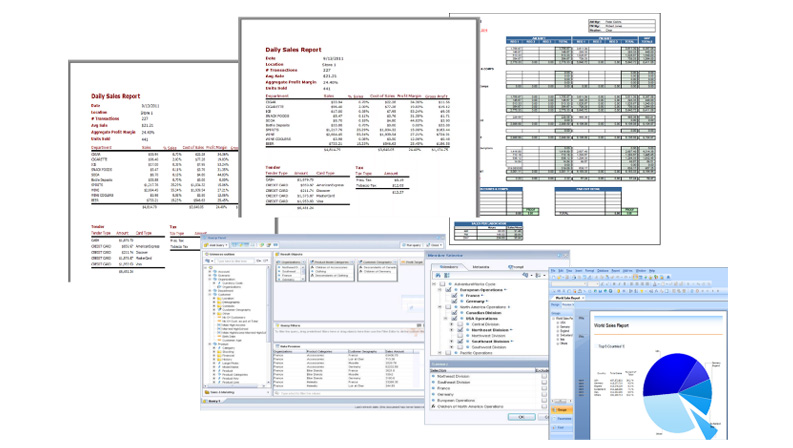Screen dimensions: 793x448
Task: Click the Data Preview panel header icon
Action: click(x=277, y=346)
